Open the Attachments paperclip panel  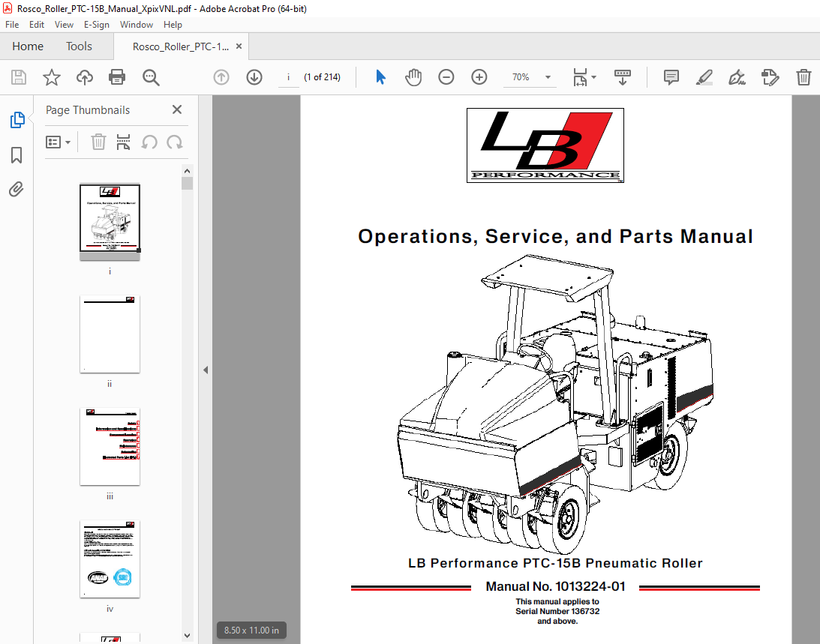pos(17,189)
